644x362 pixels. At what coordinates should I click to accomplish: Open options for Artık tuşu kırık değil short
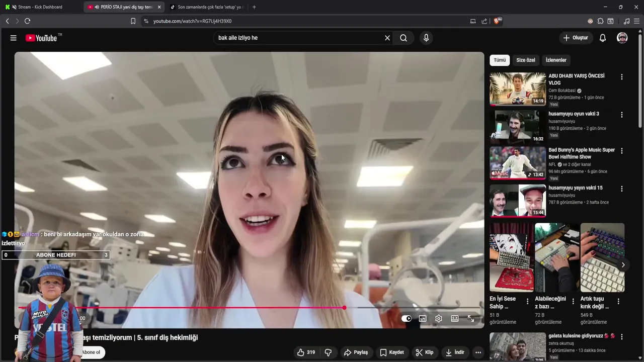click(618, 301)
